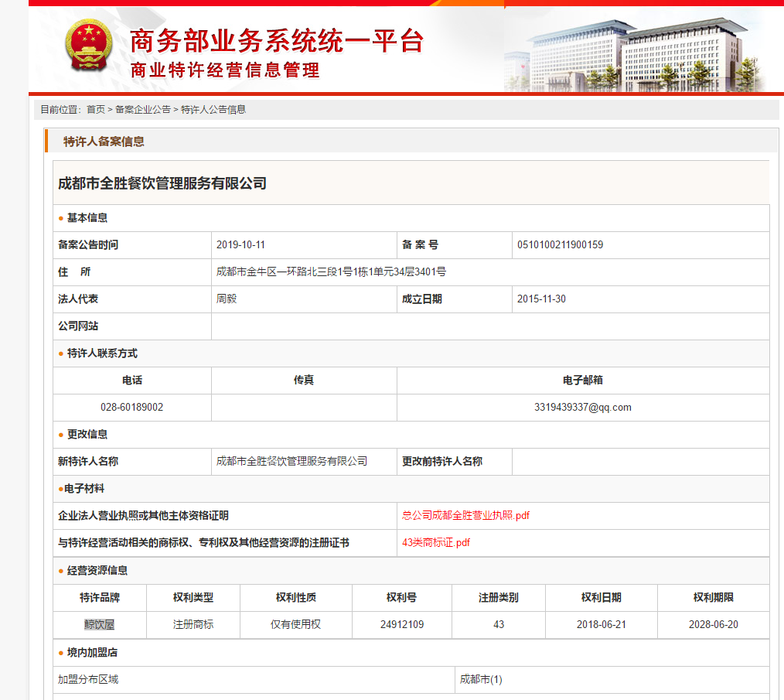Open 总公司成都全胜营业执照.pdf file link

(465, 515)
